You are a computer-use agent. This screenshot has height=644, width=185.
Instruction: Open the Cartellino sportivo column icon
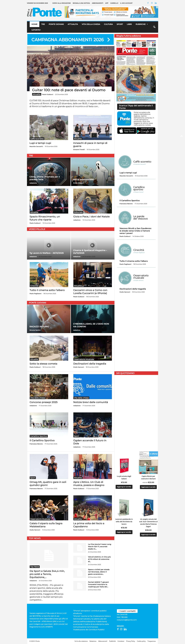(x=125, y=189)
